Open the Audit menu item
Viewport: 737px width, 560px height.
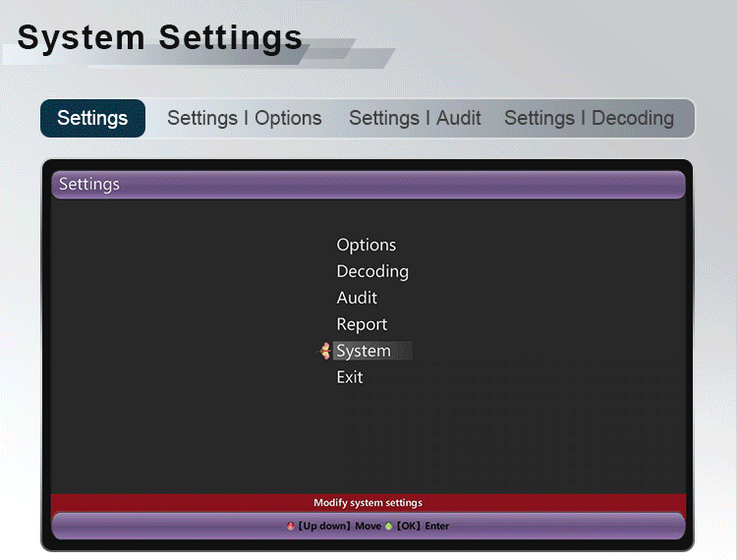coord(357,298)
